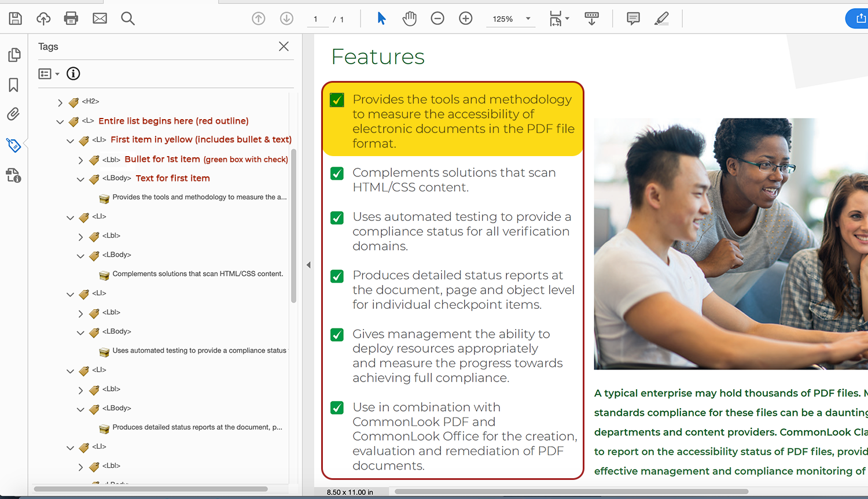868x499 pixels.
Task: Add a comment with the note icon
Action: click(633, 19)
